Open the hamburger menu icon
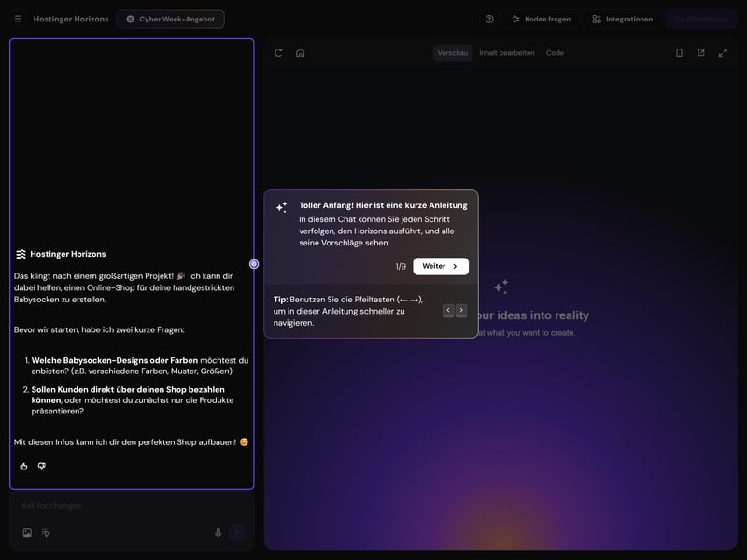747x560 pixels. click(18, 19)
